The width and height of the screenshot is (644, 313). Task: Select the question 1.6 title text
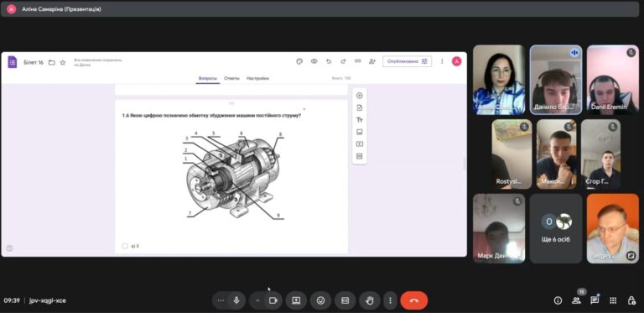tap(211, 116)
